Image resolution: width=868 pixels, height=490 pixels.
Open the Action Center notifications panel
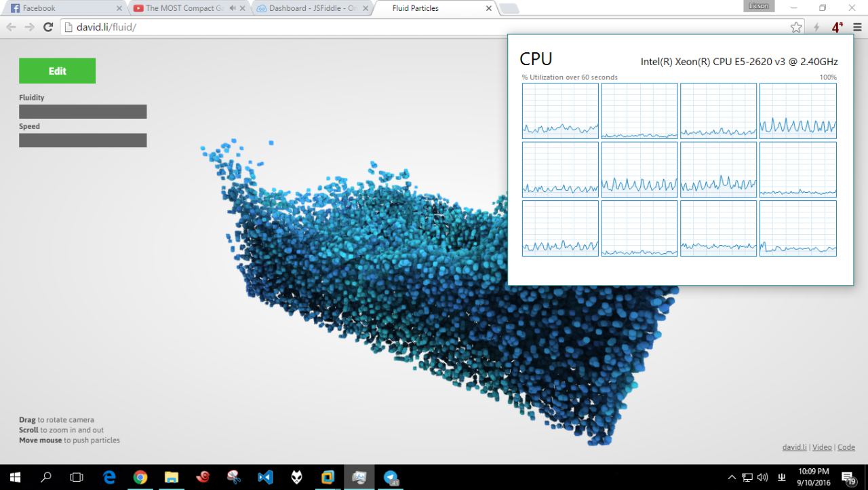848,477
